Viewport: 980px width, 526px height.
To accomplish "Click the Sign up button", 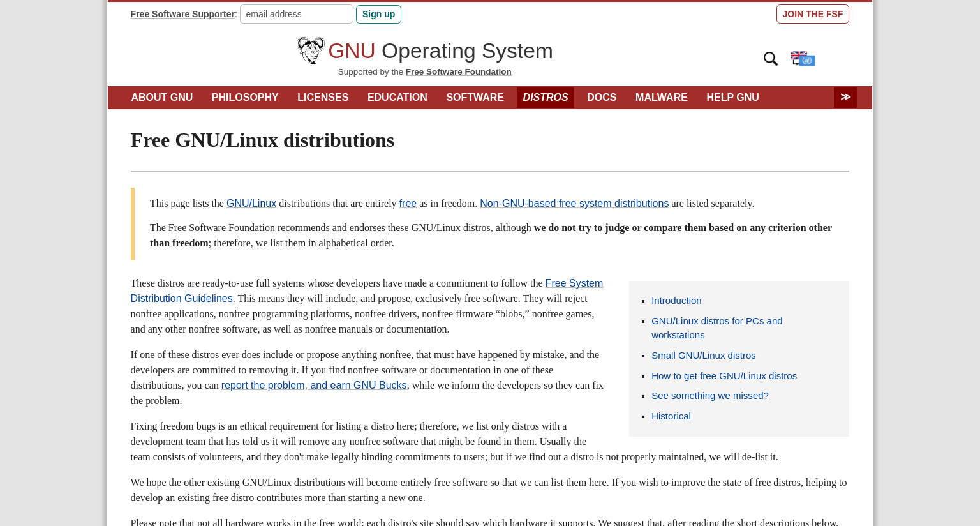I will (378, 14).
